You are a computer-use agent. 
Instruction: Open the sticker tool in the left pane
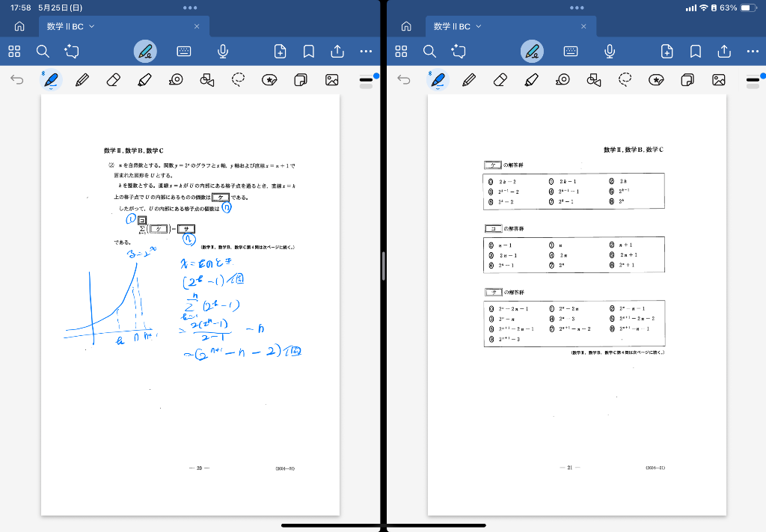pyautogui.click(x=270, y=79)
